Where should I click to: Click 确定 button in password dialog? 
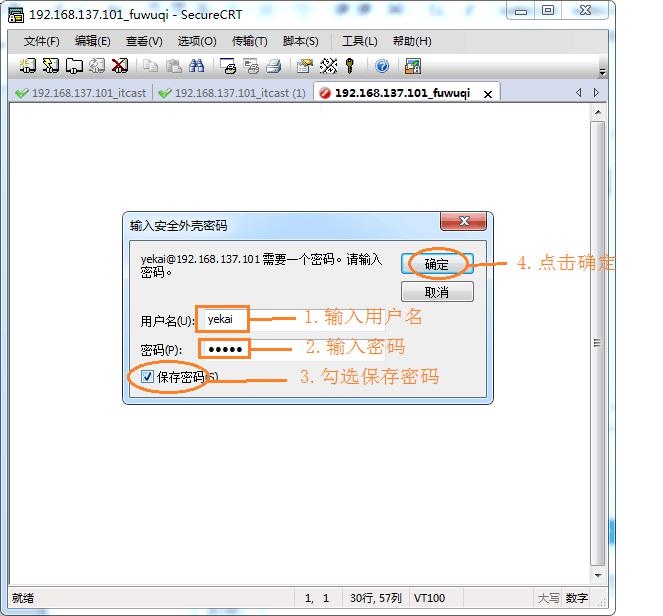pyautogui.click(x=437, y=264)
